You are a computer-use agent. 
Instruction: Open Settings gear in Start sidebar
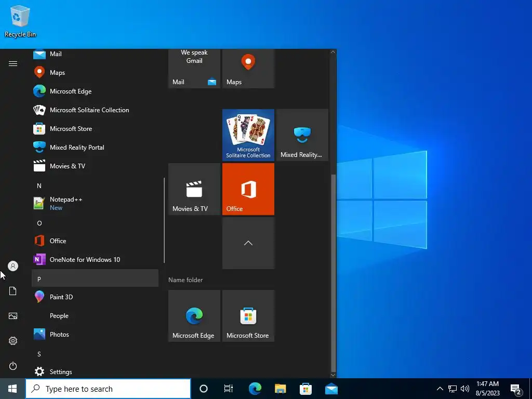click(13, 341)
